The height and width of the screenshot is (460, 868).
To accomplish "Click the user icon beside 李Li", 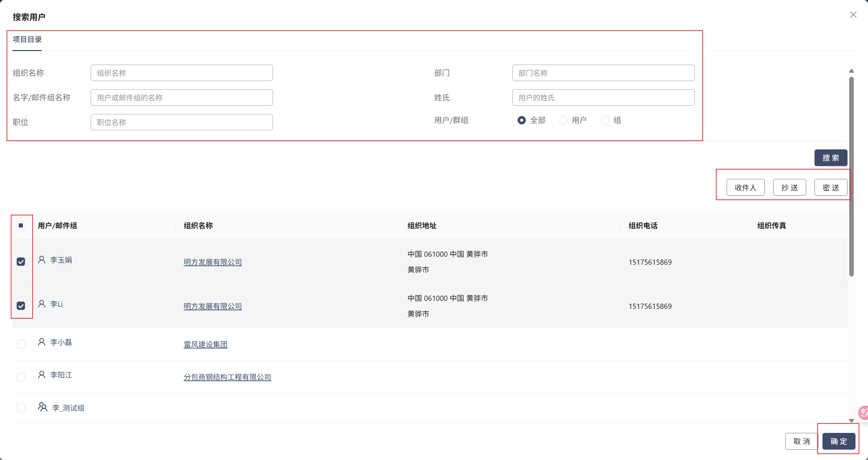I will [42, 304].
